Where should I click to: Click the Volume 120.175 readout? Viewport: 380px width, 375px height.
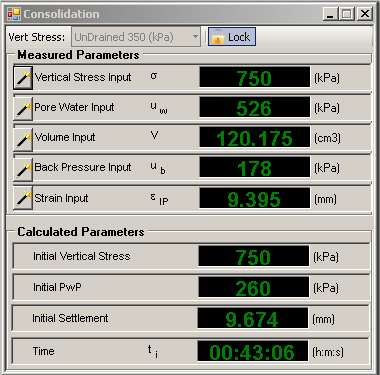pos(255,137)
